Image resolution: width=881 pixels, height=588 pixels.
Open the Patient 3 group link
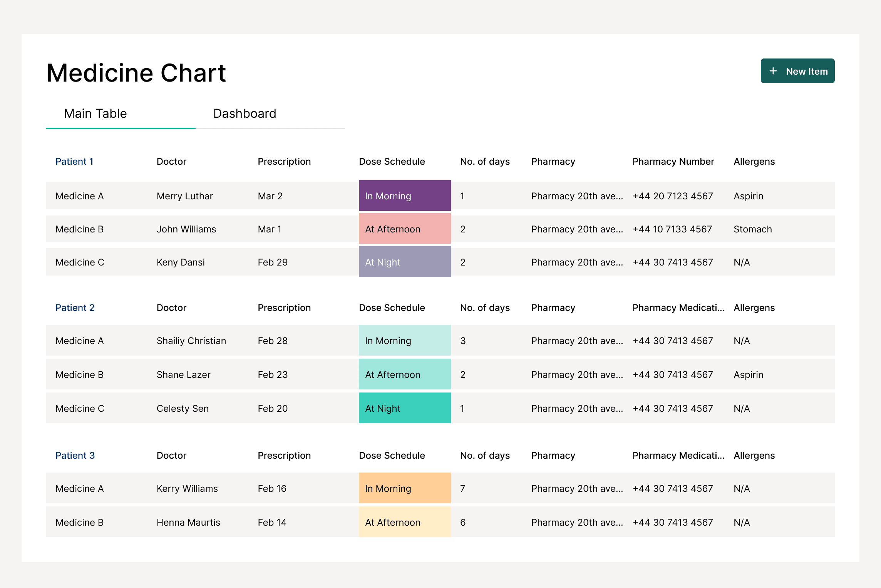click(x=75, y=455)
